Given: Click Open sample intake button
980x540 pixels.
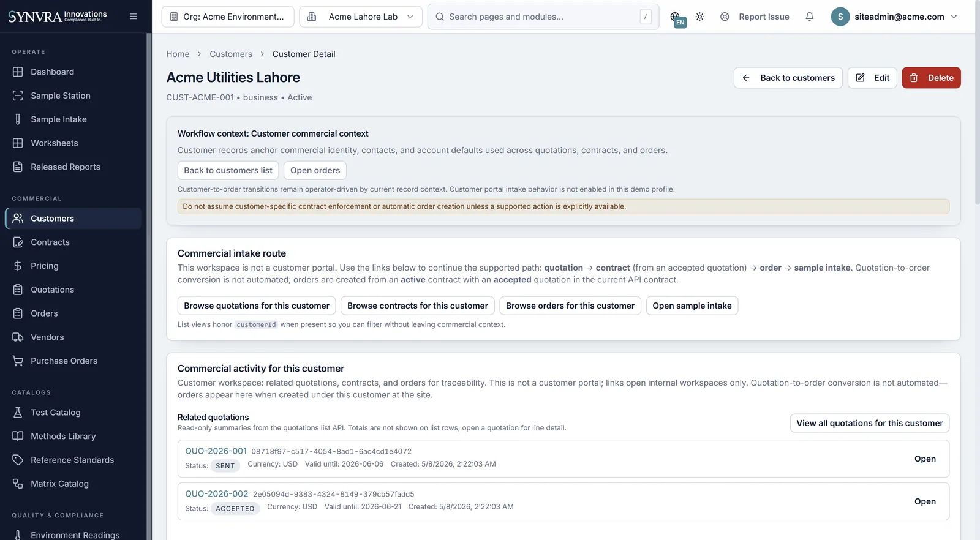Looking at the screenshot, I should [x=692, y=306].
